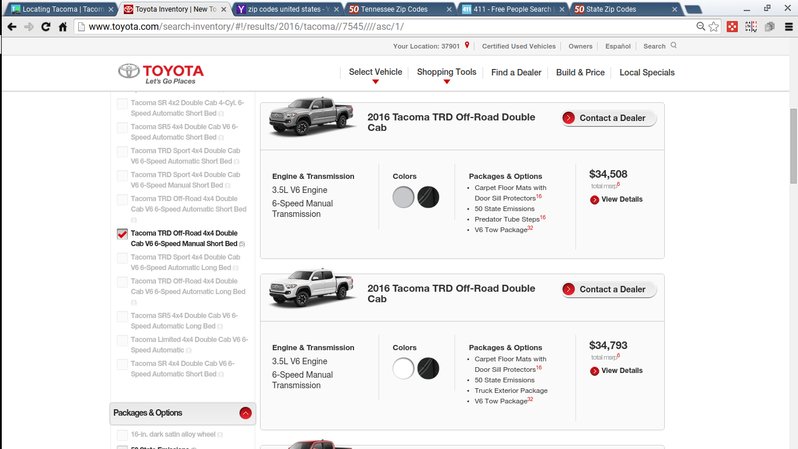Open Local Specials menu item

tap(647, 73)
